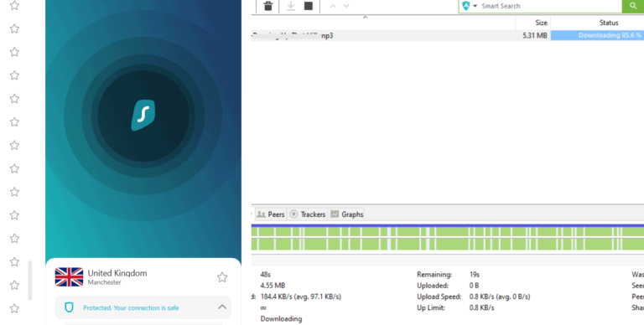
Task: Click the trash delete torrent icon
Action: coord(268,6)
